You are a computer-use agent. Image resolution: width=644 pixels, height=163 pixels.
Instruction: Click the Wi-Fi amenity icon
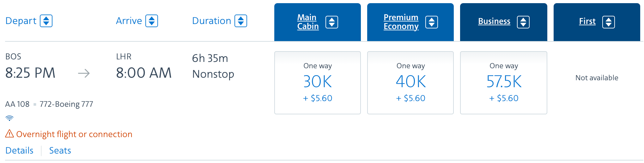(x=9, y=118)
